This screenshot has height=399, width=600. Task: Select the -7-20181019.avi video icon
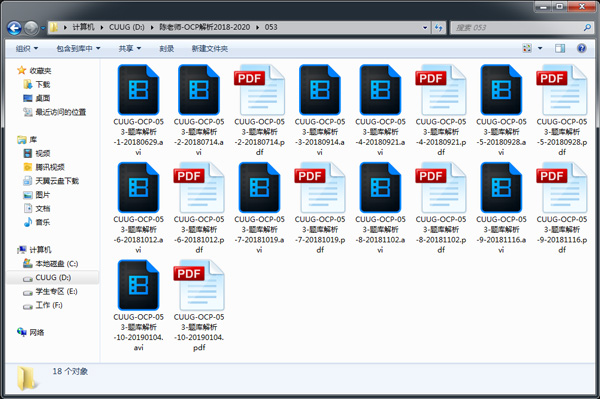point(259,208)
